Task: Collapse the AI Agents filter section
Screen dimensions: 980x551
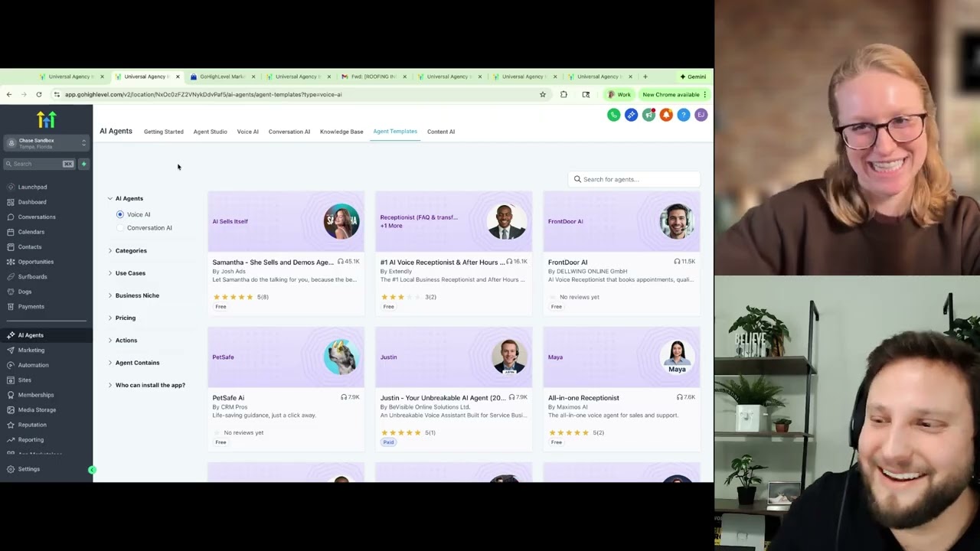Action: [x=109, y=198]
